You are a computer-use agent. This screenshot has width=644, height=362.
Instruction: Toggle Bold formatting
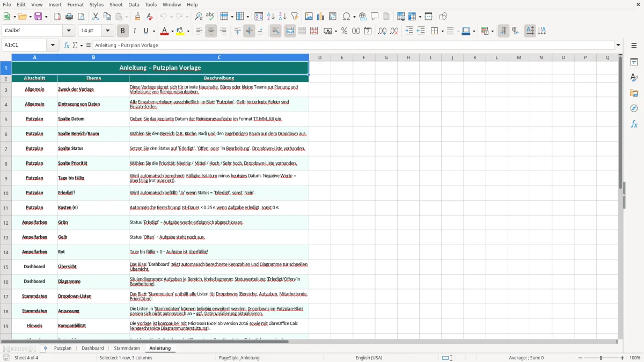pos(123,31)
